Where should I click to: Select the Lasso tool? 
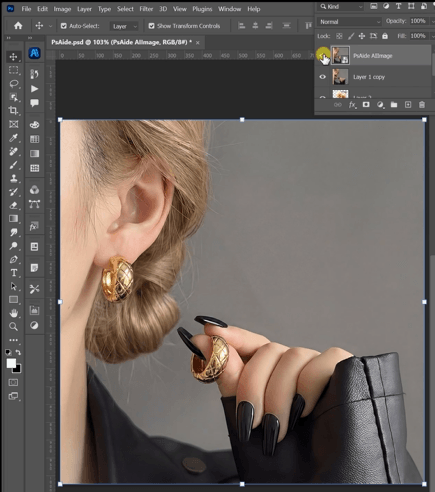(13, 84)
